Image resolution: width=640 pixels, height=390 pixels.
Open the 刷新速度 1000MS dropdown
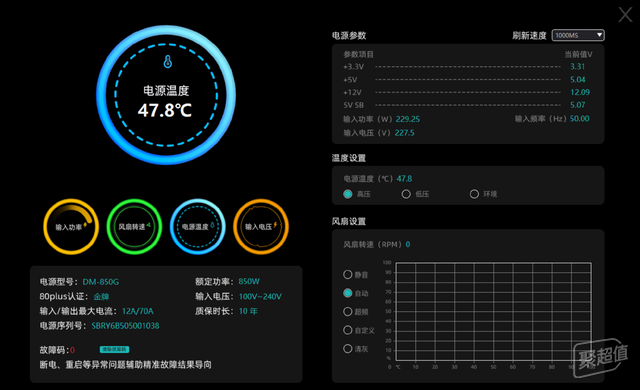click(578, 35)
